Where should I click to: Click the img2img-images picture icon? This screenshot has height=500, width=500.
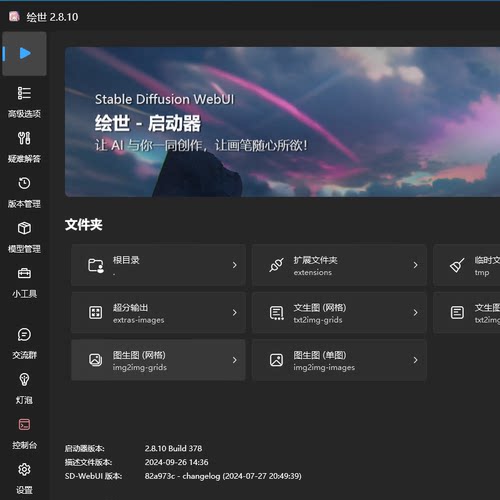[276, 360]
